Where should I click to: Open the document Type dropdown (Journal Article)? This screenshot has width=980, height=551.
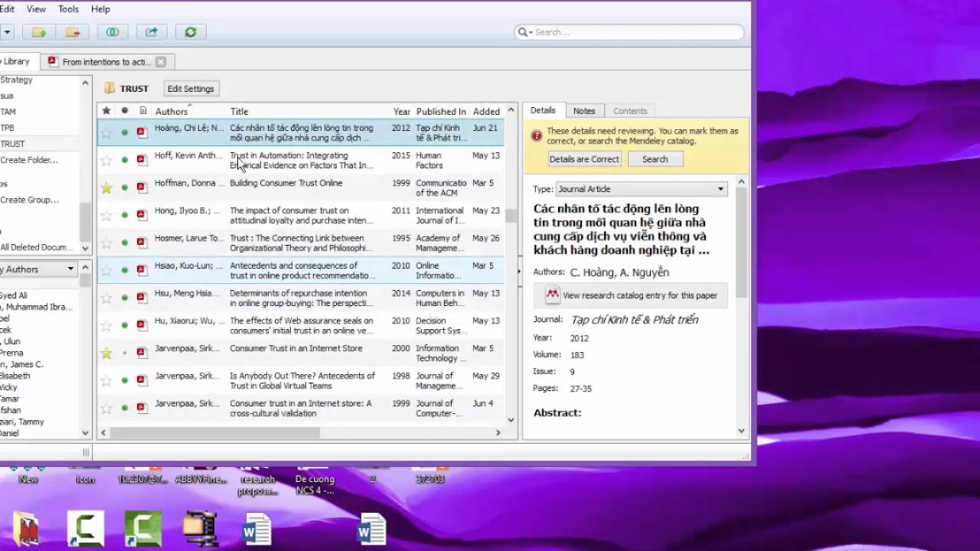(641, 189)
